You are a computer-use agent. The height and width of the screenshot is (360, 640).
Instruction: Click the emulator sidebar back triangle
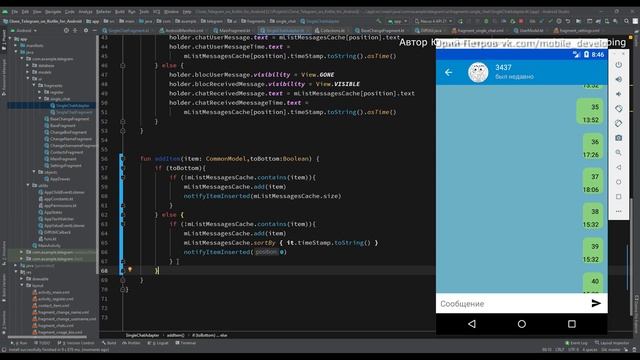point(619,167)
